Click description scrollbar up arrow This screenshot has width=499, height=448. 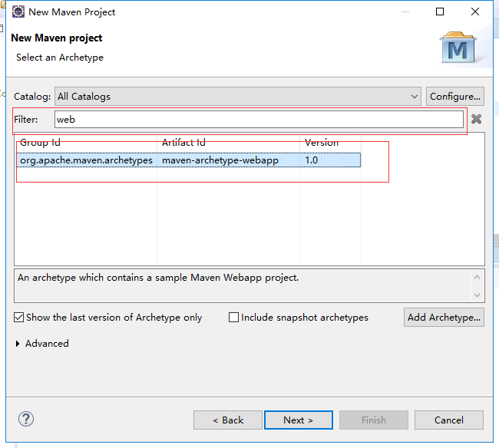click(477, 277)
